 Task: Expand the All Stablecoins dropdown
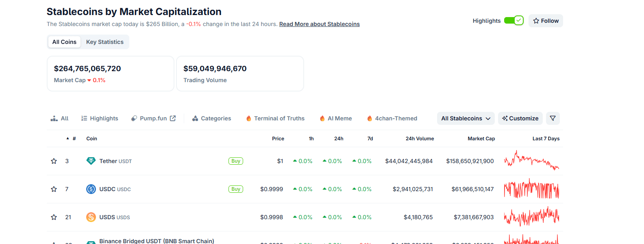[x=466, y=118]
